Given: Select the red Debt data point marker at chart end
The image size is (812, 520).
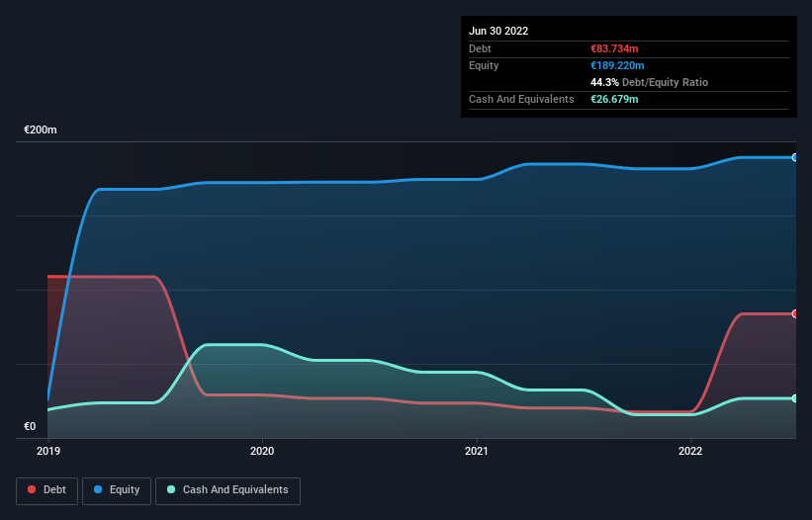Looking at the screenshot, I should click(795, 313).
